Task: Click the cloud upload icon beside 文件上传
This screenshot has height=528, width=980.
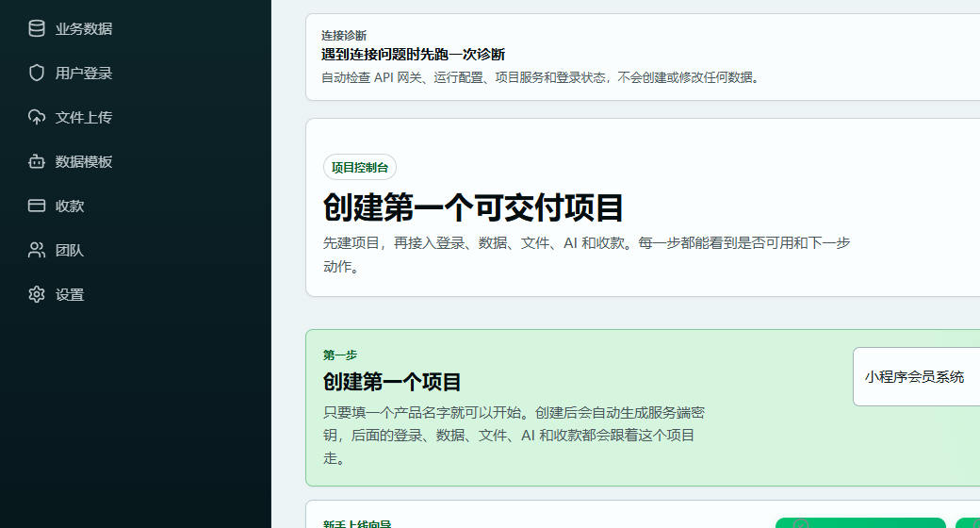Action: (36, 118)
